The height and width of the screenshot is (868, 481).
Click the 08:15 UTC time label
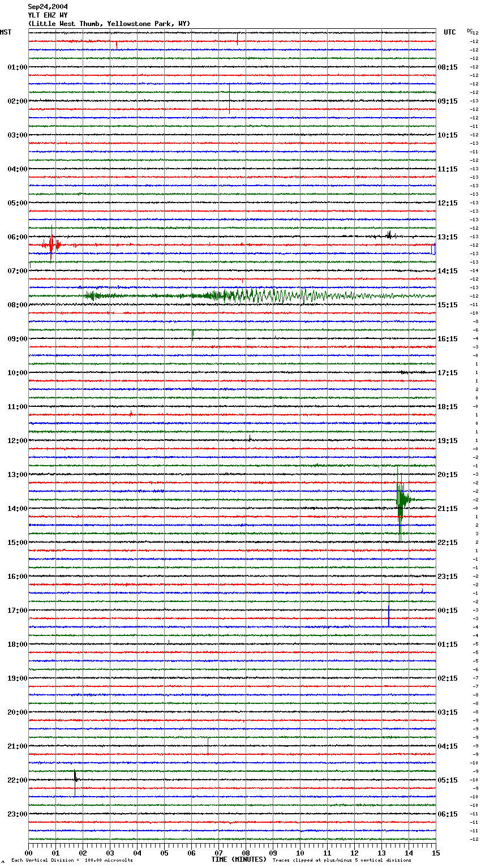(x=448, y=67)
